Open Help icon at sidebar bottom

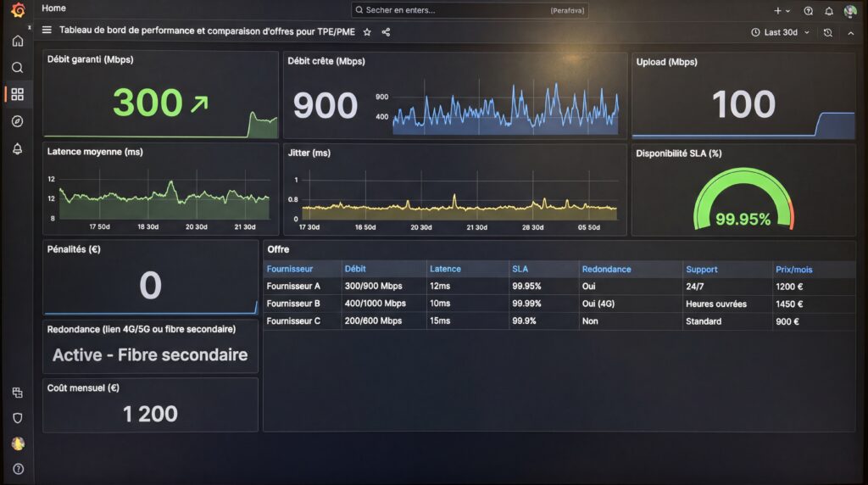click(18, 469)
